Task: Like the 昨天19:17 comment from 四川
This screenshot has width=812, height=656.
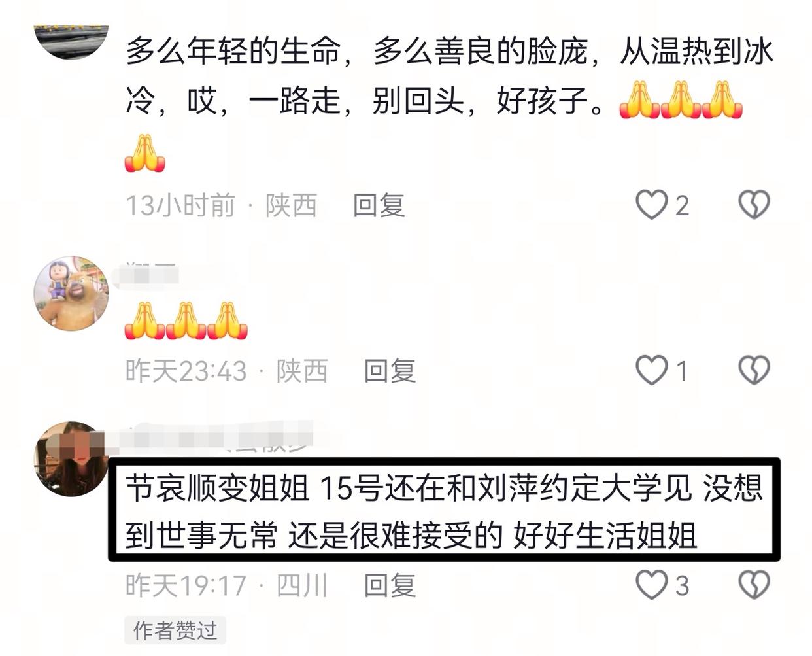Action: click(x=652, y=585)
